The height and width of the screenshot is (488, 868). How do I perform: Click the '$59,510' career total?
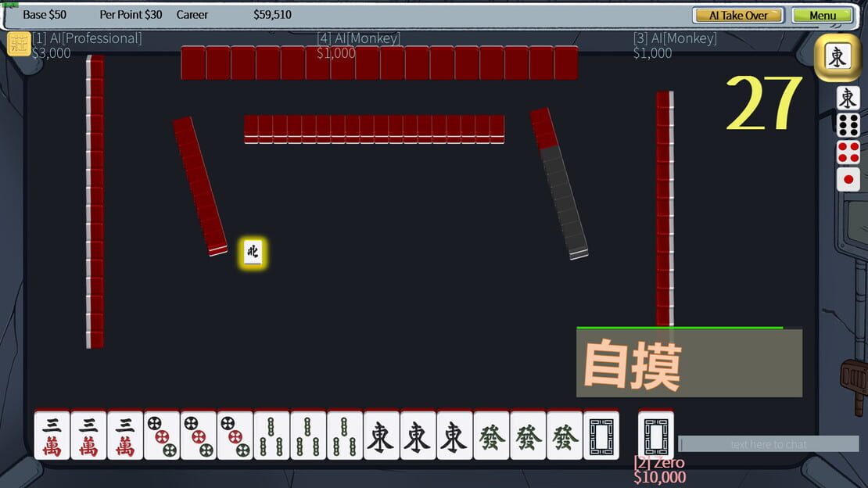pos(272,15)
